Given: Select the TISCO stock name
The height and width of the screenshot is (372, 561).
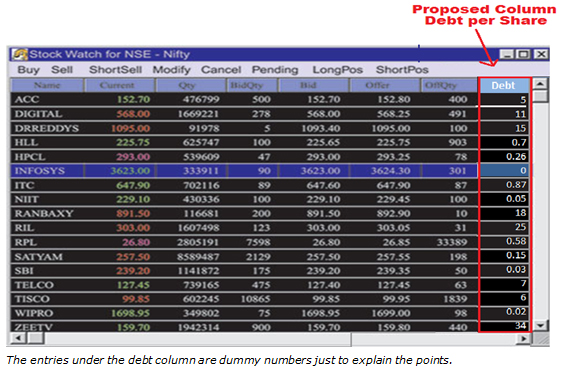Looking at the screenshot, I should click(x=32, y=299).
